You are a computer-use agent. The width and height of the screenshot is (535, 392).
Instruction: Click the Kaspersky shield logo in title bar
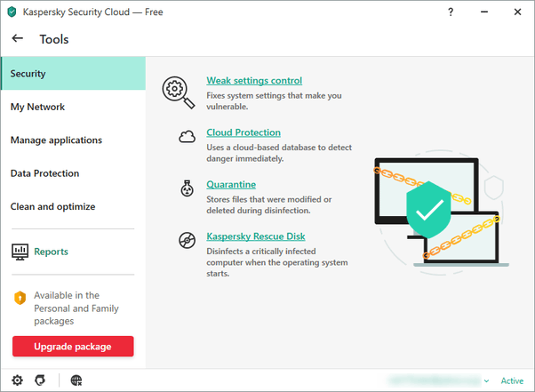tap(12, 12)
